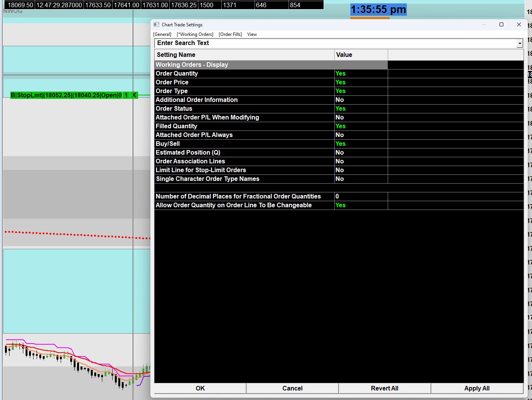Select the StopLmt buy order label on chart
Screen dimensions: 532x400
coord(66,95)
